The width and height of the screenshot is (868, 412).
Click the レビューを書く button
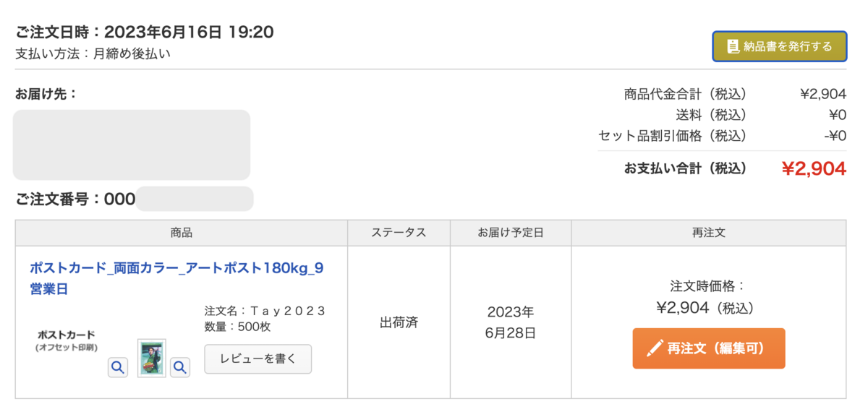258,359
